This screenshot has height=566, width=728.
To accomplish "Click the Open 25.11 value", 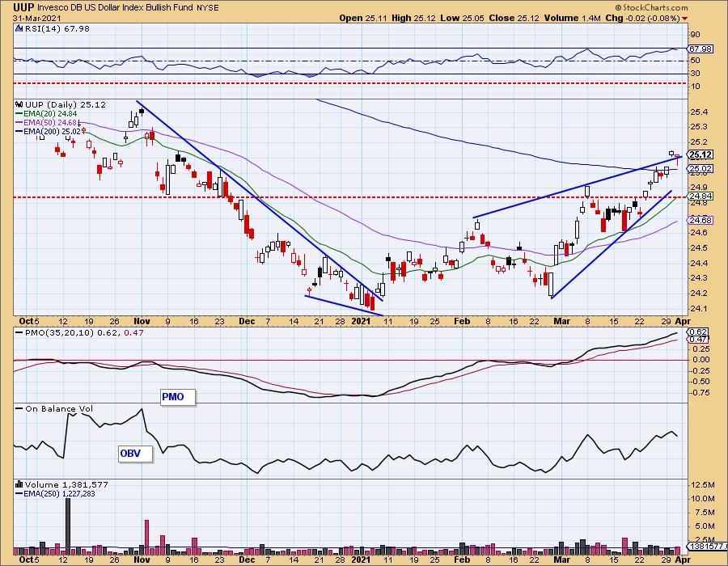I will 363,18.
